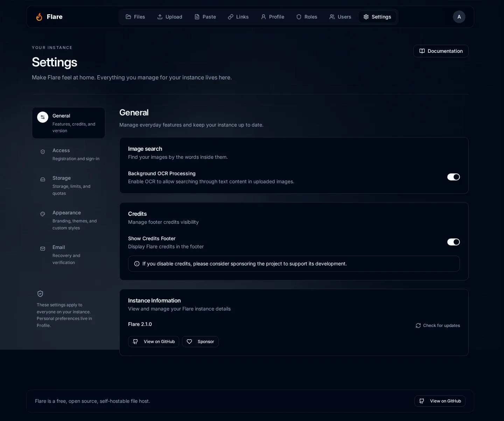Click the person icon beside Profile

(264, 17)
